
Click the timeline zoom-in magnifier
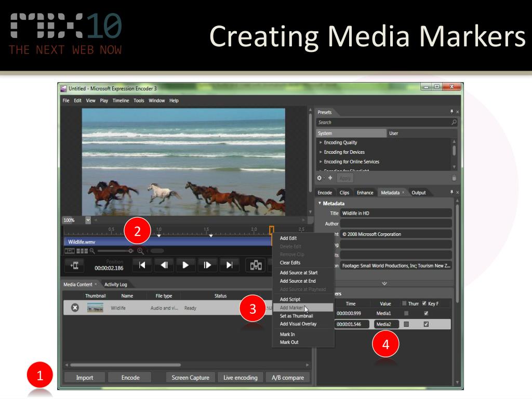(x=140, y=251)
